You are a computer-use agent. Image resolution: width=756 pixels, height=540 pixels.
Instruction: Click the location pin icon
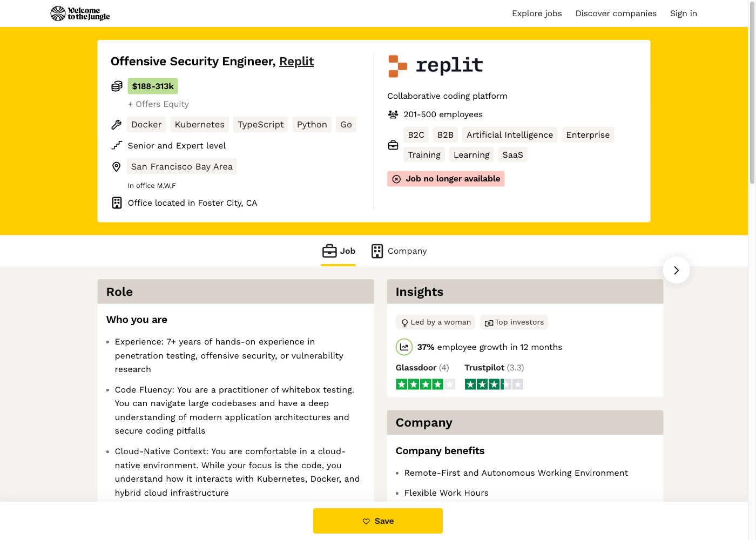coord(116,167)
